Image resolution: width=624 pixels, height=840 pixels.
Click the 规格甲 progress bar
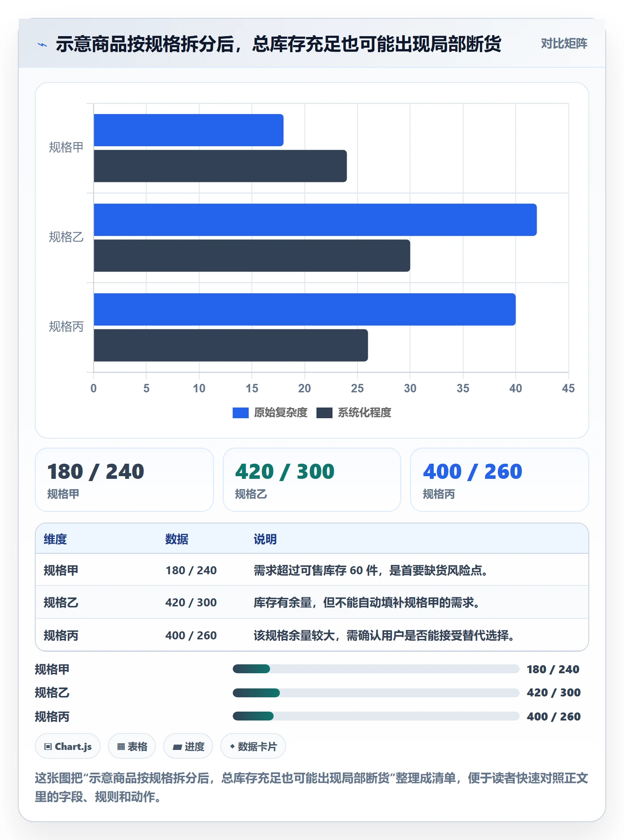(x=376, y=669)
